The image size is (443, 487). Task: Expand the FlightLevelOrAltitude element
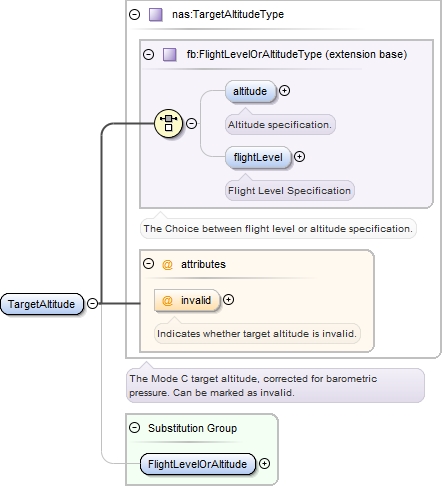[264, 464]
